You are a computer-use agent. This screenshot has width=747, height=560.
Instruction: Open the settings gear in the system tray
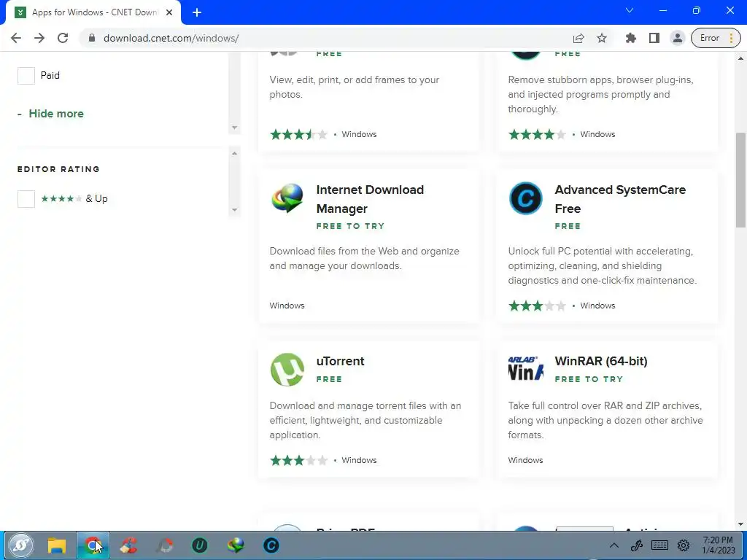click(x=684, y=545)
